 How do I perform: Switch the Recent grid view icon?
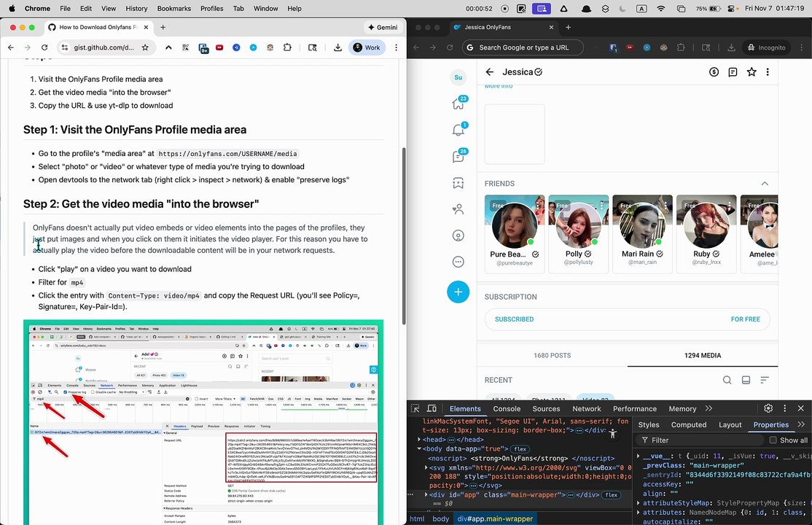coord(746,380)
